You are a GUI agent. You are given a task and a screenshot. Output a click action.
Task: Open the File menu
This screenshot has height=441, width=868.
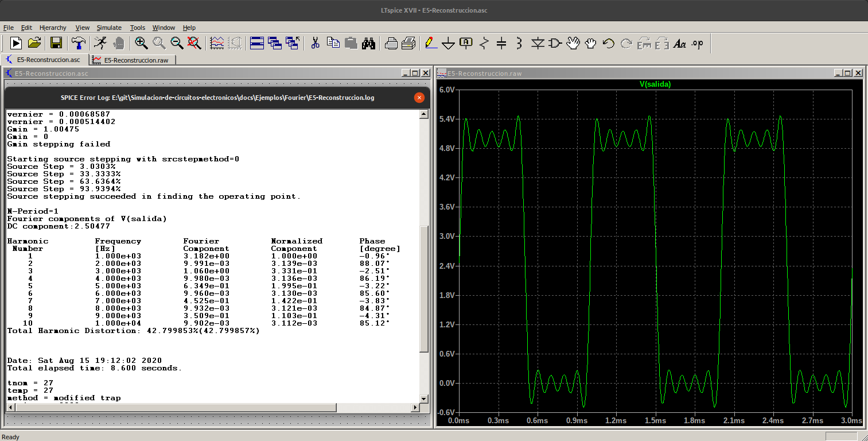point(8,28)
